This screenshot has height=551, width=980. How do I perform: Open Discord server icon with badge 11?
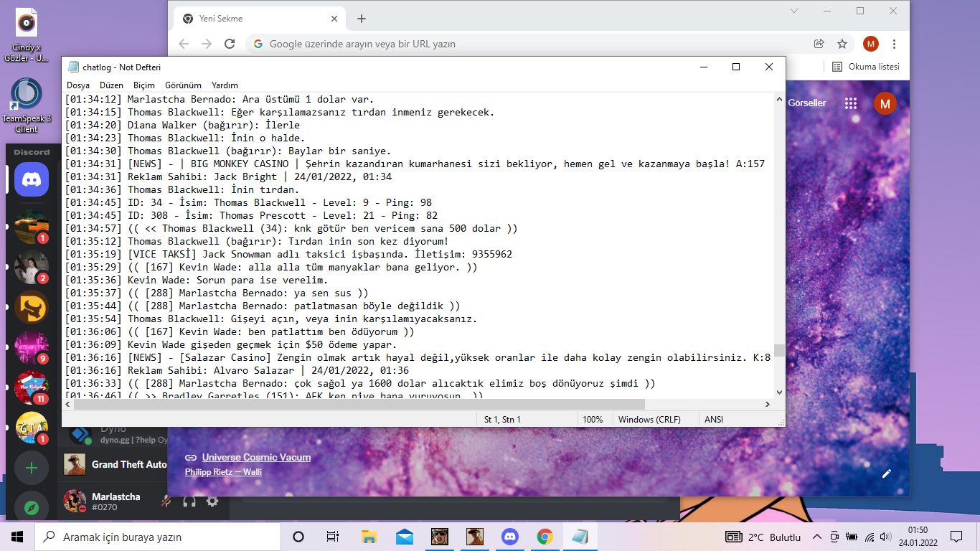point(32,388)
